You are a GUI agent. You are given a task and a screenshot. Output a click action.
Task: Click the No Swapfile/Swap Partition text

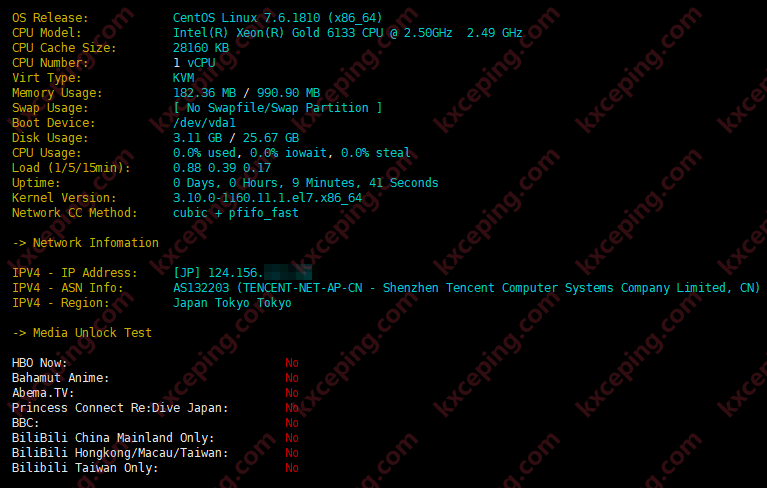pyautogui.click(x=277, y=108)
